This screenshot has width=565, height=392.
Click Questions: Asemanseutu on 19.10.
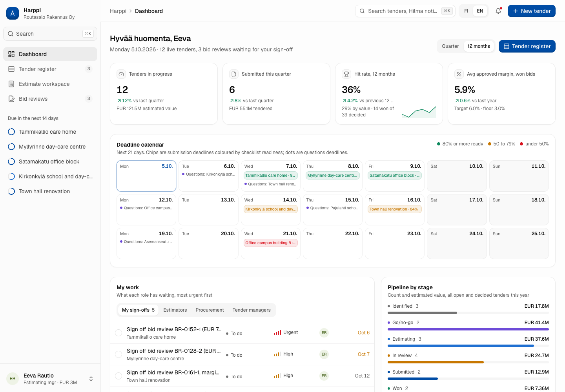tap(146, 242)
